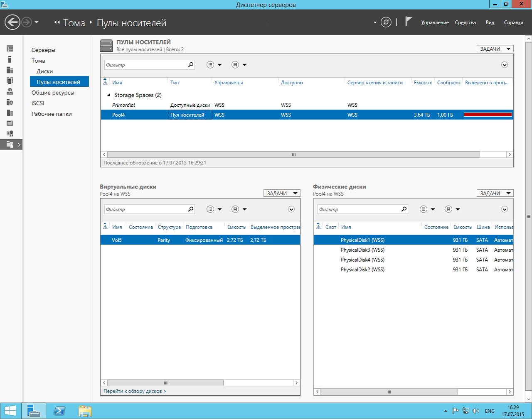Click the red allocation bar for Pool4
532x419 pixels.
click(488, 115)
